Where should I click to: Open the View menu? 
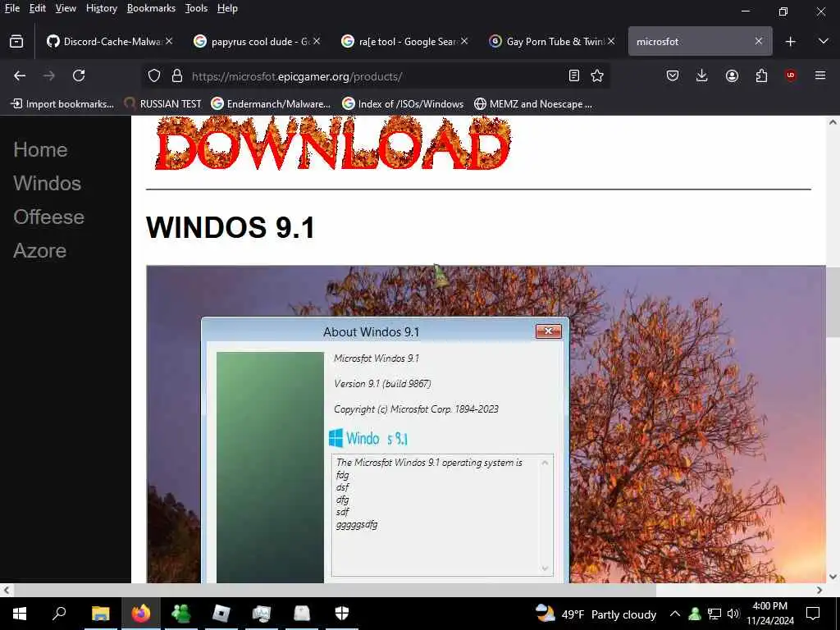(66, 8)
